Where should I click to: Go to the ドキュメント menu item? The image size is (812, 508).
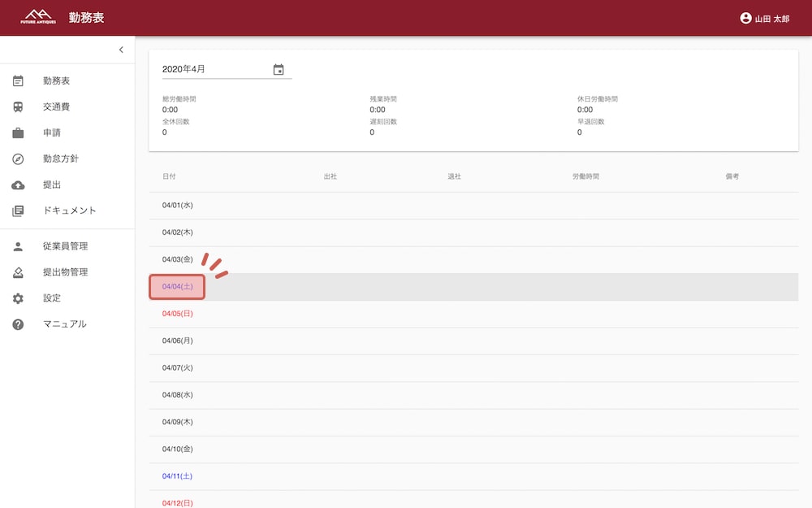tap(70, 211)
